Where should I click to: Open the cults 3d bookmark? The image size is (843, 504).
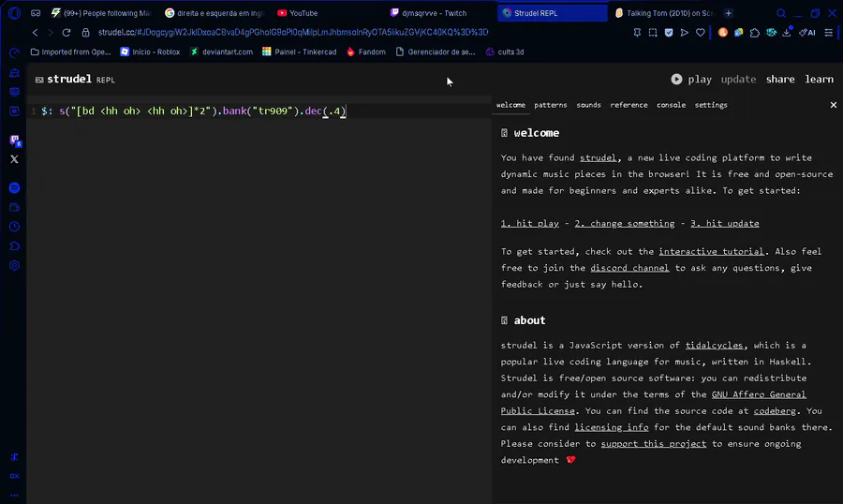click(x=504, y=52)
